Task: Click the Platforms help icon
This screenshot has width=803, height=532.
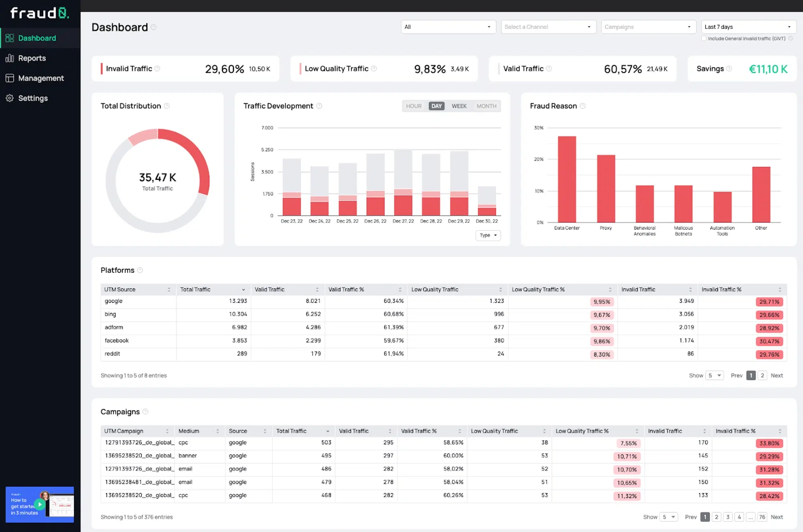Action: [x=140, y=270]
